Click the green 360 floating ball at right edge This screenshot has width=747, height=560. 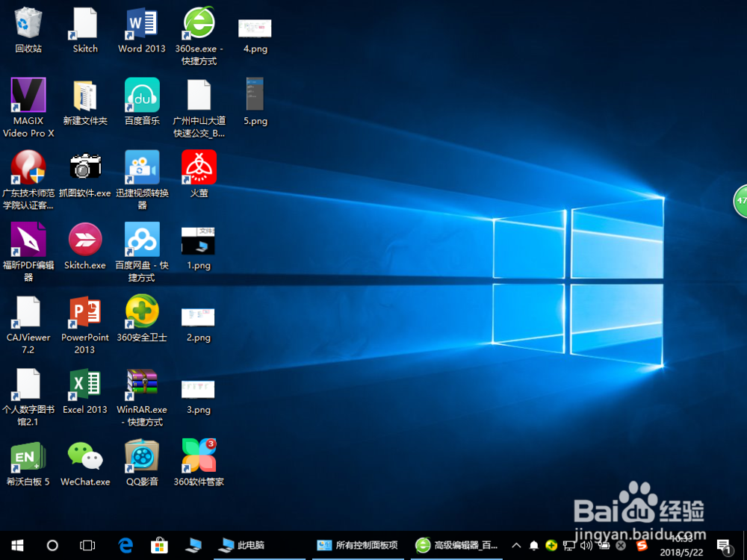(740, 200)
